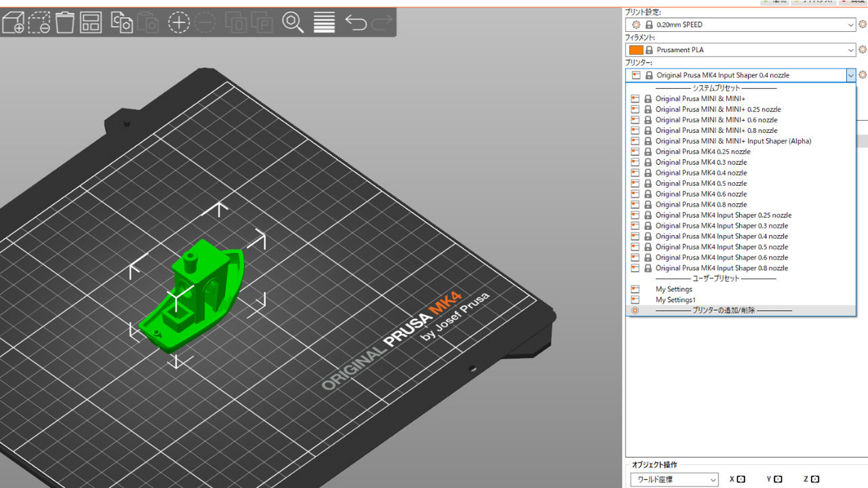Image resolution: width=868 pixels, height=488 pixels.
Task: Click the lock icon beside Prusament PLA
Action: (x=650, y=49)
